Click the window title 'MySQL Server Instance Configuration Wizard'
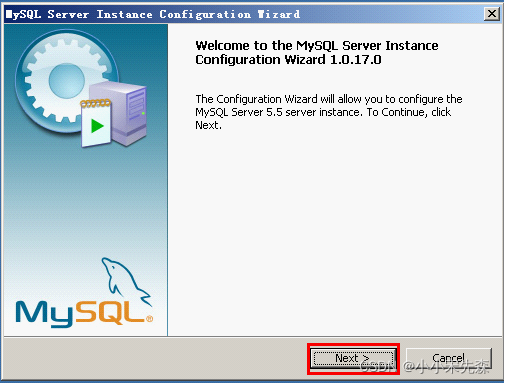 (x=153, y=14)
